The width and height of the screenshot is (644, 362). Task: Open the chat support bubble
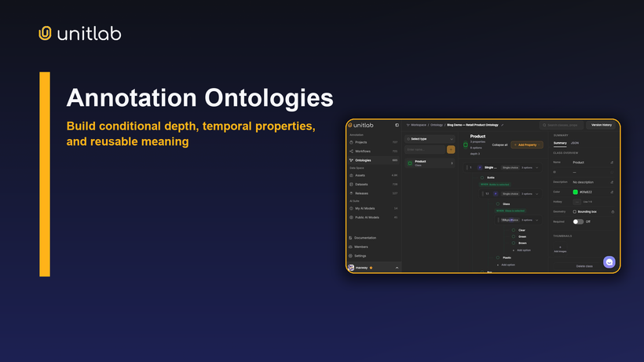pyautogui.click(x=609, y=261)
